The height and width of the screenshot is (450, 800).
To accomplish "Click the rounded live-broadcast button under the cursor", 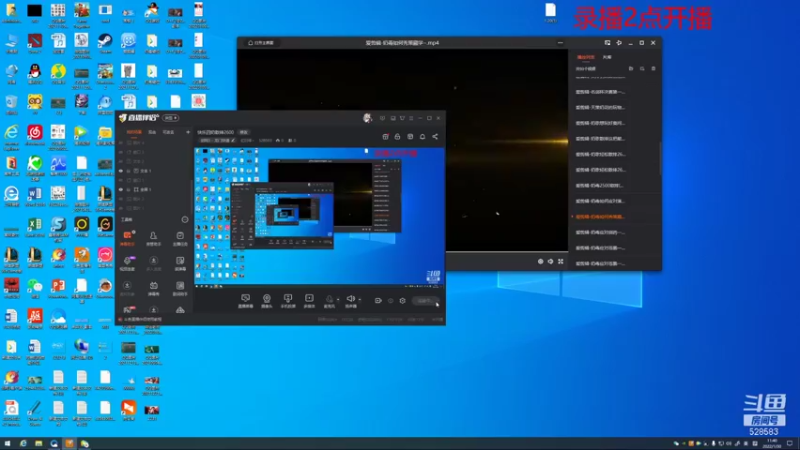I will coord(426,301).
